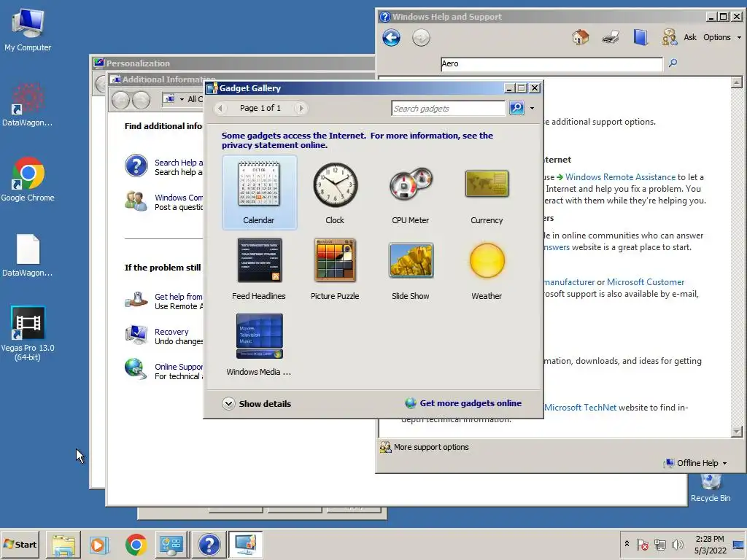Open the Offline Help dropdown

pos(696,463)
